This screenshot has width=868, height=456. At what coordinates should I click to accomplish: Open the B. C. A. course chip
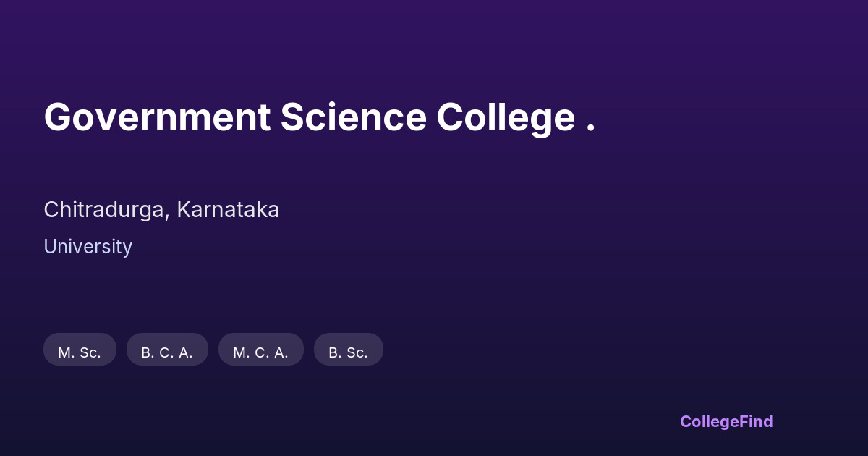pos(167,352)
